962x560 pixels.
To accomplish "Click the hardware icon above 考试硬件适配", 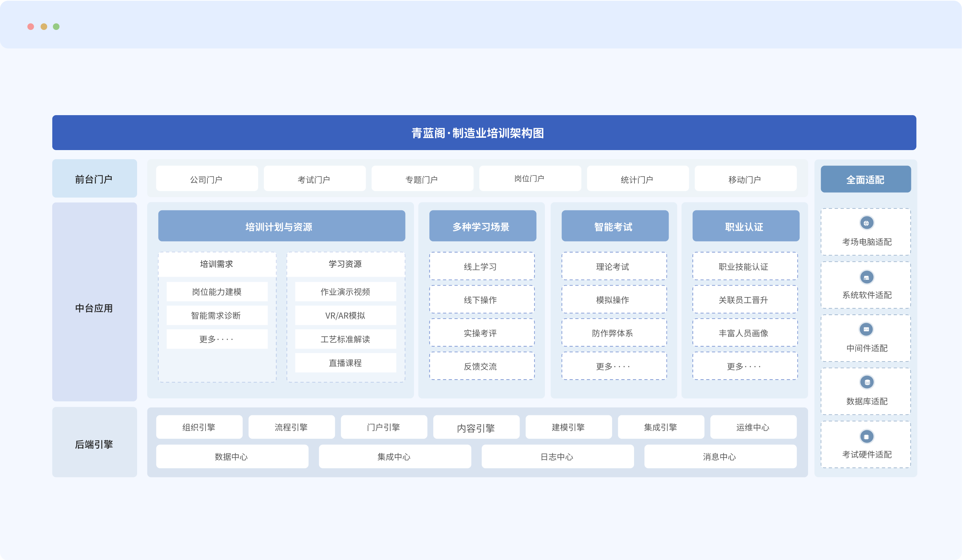I will [x=866, y=436].
